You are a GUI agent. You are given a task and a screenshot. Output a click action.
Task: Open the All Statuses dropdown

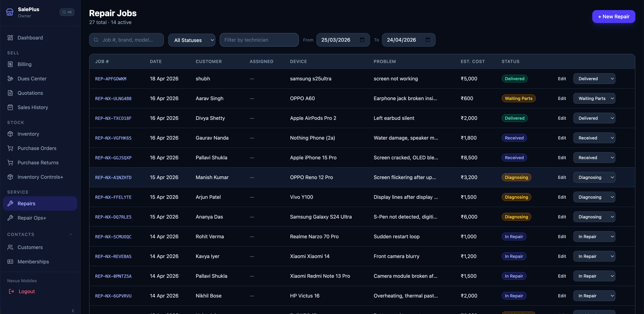point(192,40)
